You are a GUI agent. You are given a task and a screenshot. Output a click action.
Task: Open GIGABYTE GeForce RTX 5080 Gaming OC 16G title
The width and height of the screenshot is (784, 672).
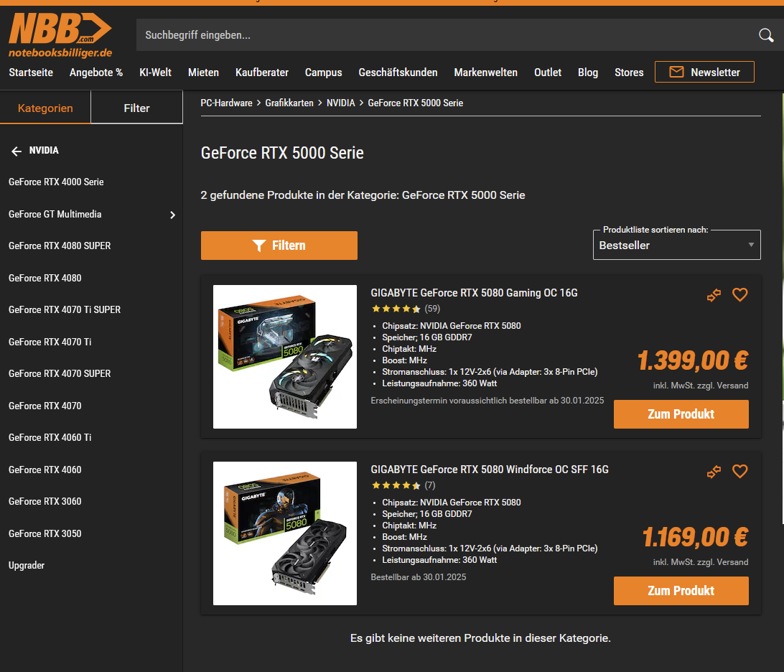tap(474, 293)
